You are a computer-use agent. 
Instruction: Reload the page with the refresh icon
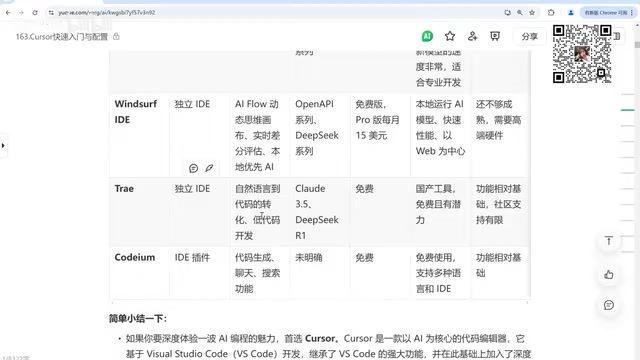35,13
